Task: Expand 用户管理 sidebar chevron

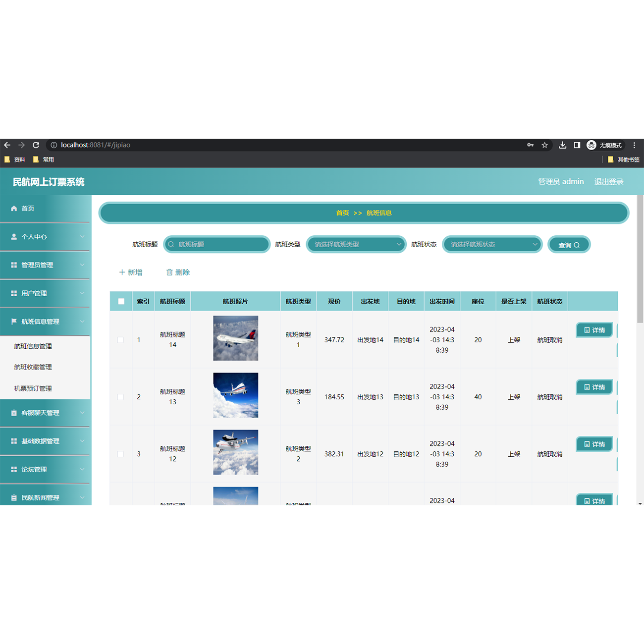Action: pyautogui.click(x=82, y=293)
